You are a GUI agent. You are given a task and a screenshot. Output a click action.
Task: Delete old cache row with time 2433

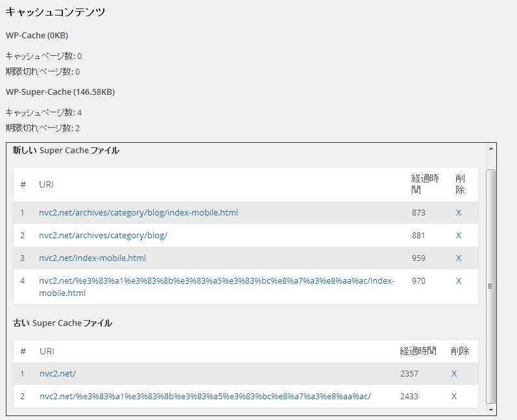click(x=454, y=396)
